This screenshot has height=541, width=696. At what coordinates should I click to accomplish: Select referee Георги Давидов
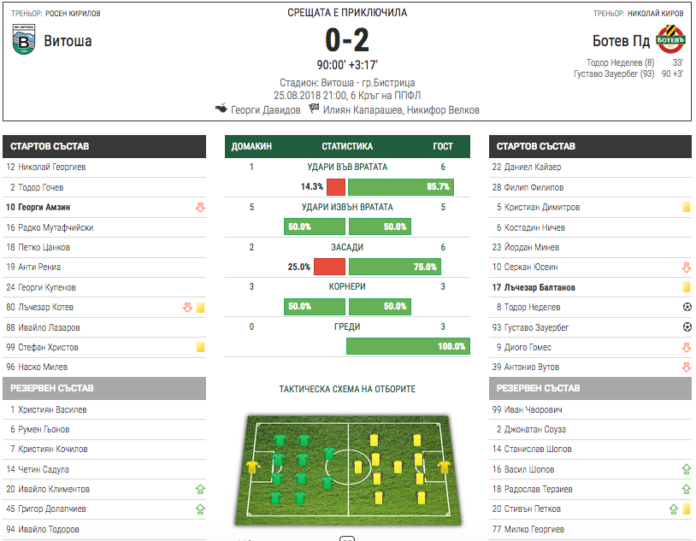click(x=265, y=110)
